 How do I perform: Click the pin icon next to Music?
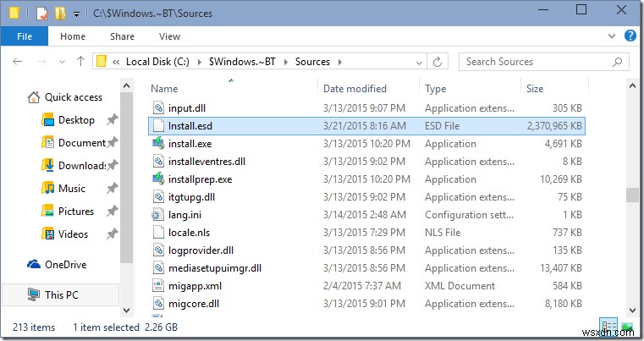point(112,189)
